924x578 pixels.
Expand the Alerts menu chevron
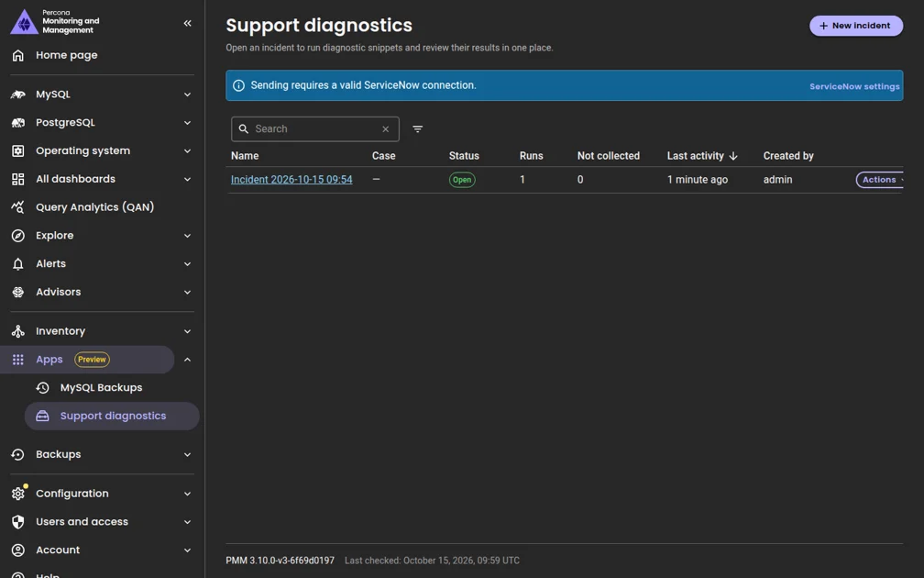tap(187, 263)
